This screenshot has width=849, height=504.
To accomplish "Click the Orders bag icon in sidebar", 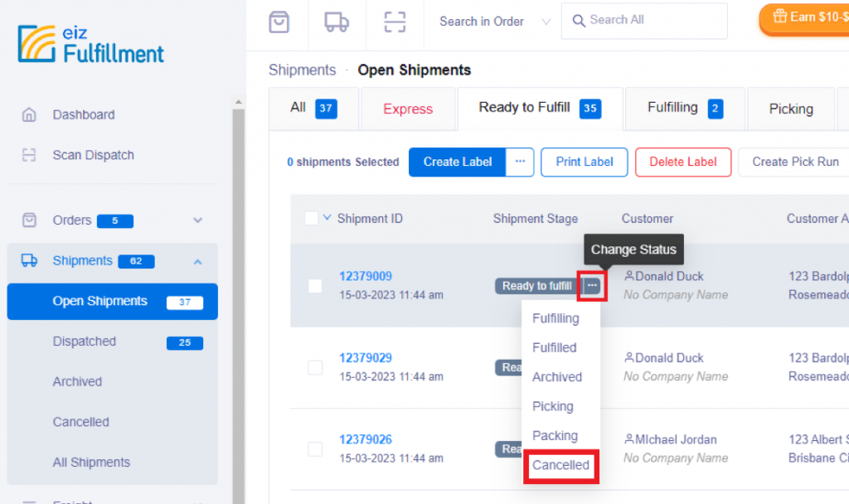I will click(30, 220).
